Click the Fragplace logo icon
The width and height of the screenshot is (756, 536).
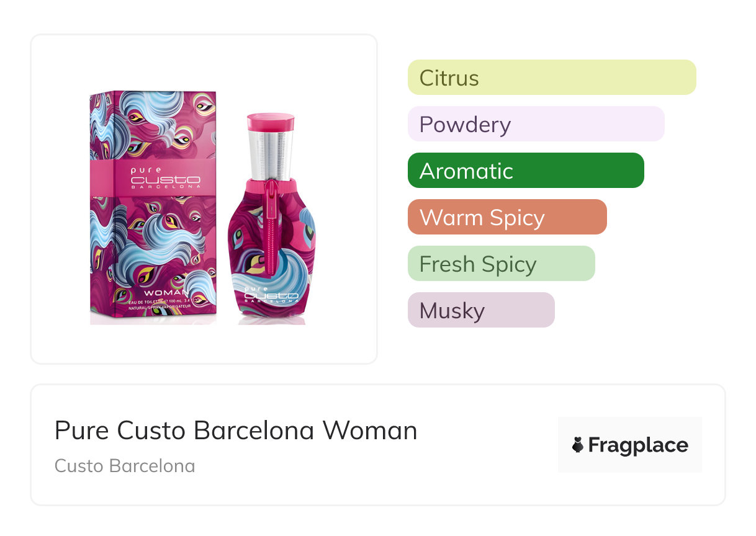pyautogui.click(x=578, y=445)
